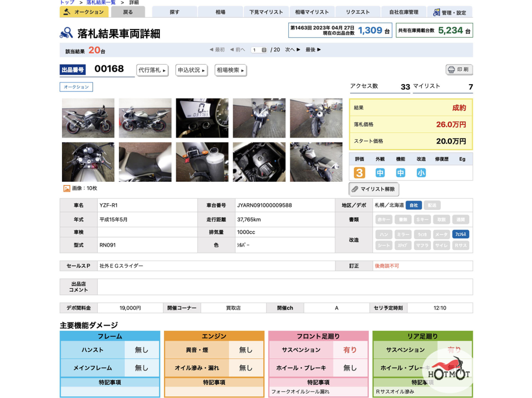This screenshot has width=532, height=398.
Task: Toggle the 取説 document badge
Action: [x=442, y=219]
